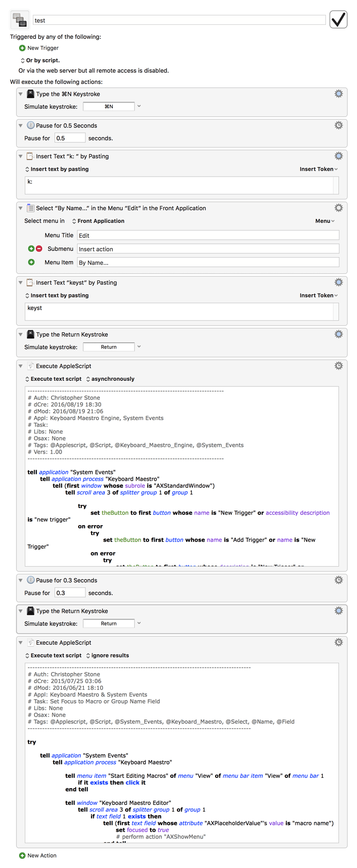
Task: Click the clock icon of Pause 0.5 Seconds
Action: point(31,125)
